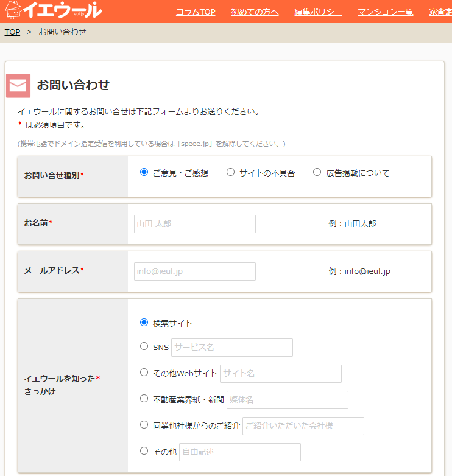Click the お問い合わせ page heading
The image size is (452, 476).
[73, 85]
